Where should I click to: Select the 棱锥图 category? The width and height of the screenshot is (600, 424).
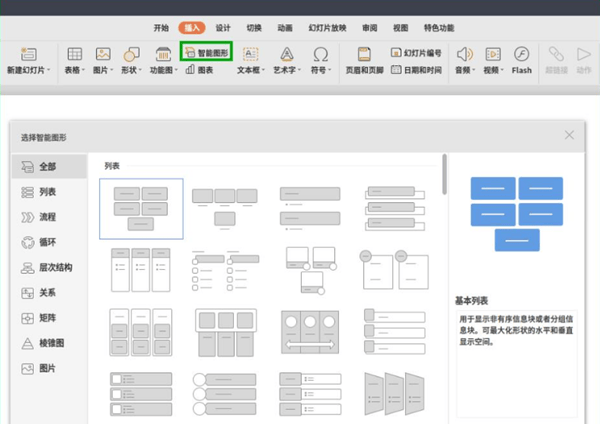pos(49,343)
